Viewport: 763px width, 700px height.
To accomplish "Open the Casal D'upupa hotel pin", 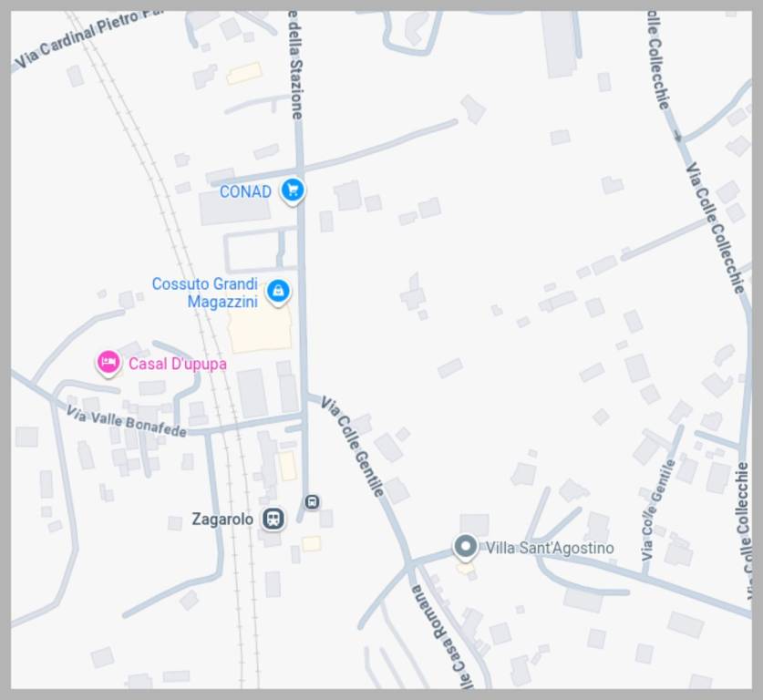I will [x=108, y=363].
